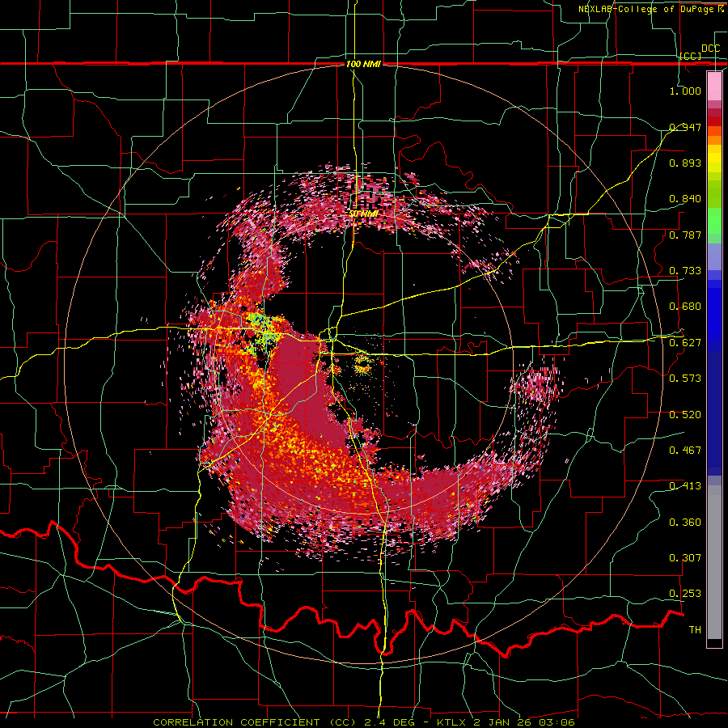The width and height of the screenshot is (728, 728).
Task: Click the 0.413 scale value
Action: (685, 486)
